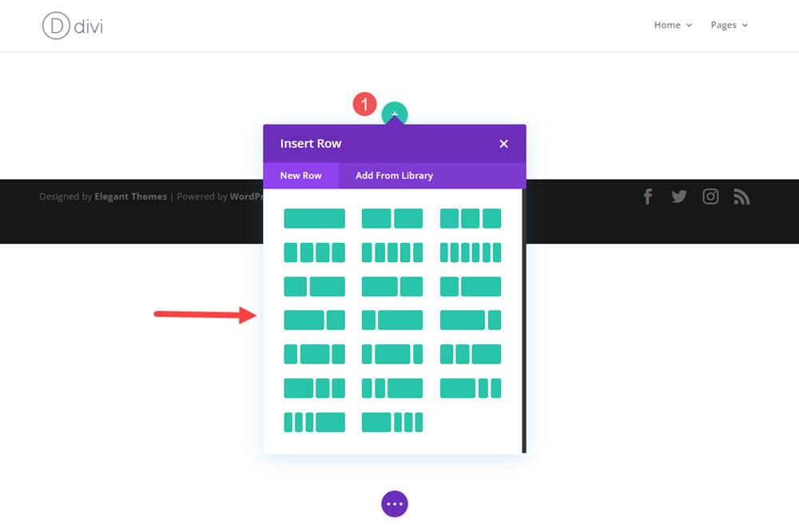The height and width of the screenshot is (532, 799).
Task: Open the Home navigation dropdown
Action: point(672,25)
